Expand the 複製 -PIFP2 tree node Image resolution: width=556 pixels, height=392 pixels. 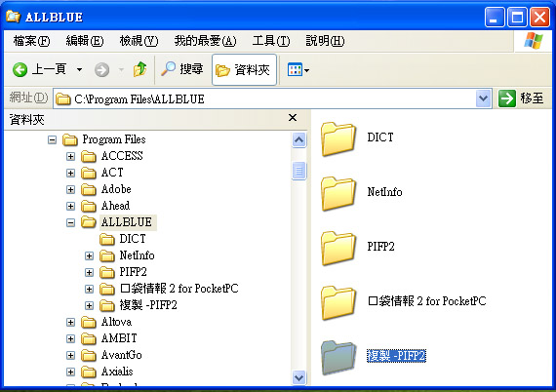click(89, 305)
